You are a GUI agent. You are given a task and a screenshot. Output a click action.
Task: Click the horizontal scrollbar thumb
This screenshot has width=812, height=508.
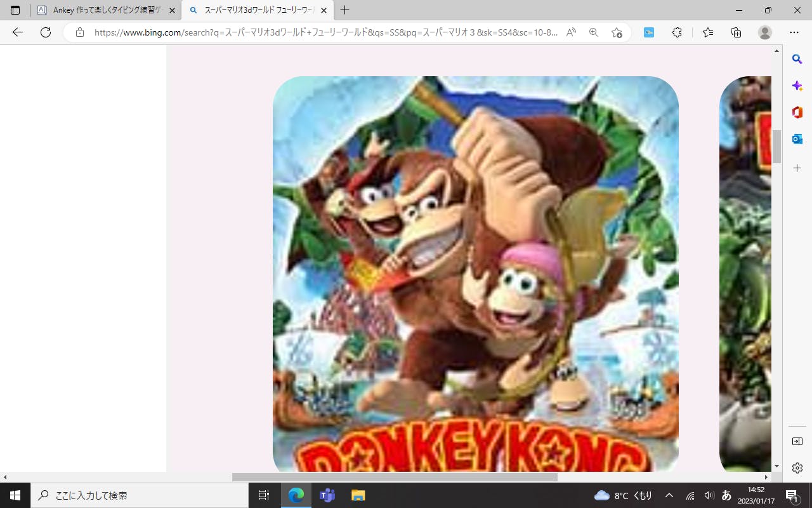point(395,477)
